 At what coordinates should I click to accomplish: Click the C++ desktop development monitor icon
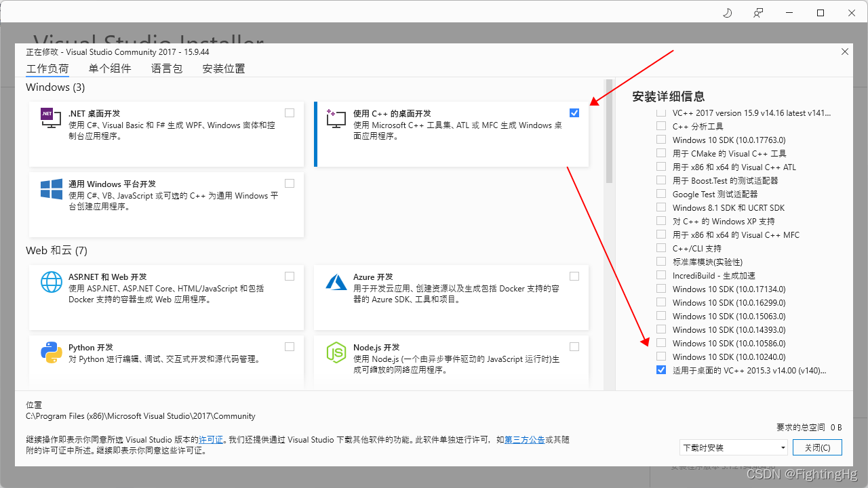(336, 119)
